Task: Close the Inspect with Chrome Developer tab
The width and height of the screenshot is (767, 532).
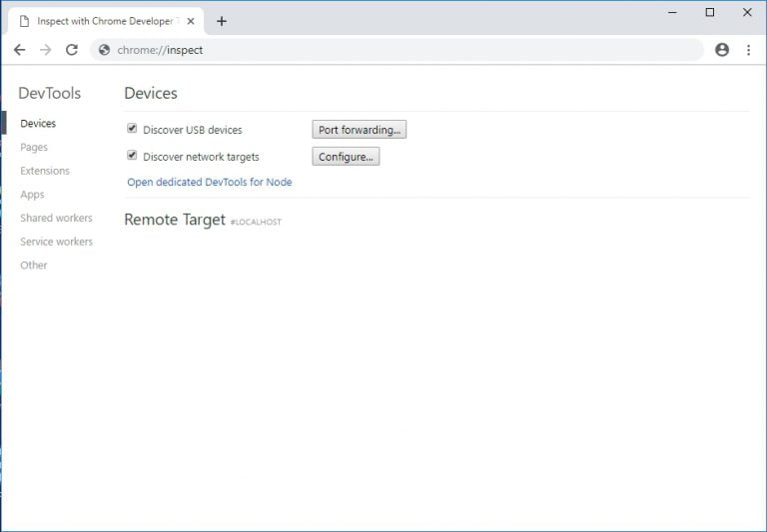Action: (191, 21)
